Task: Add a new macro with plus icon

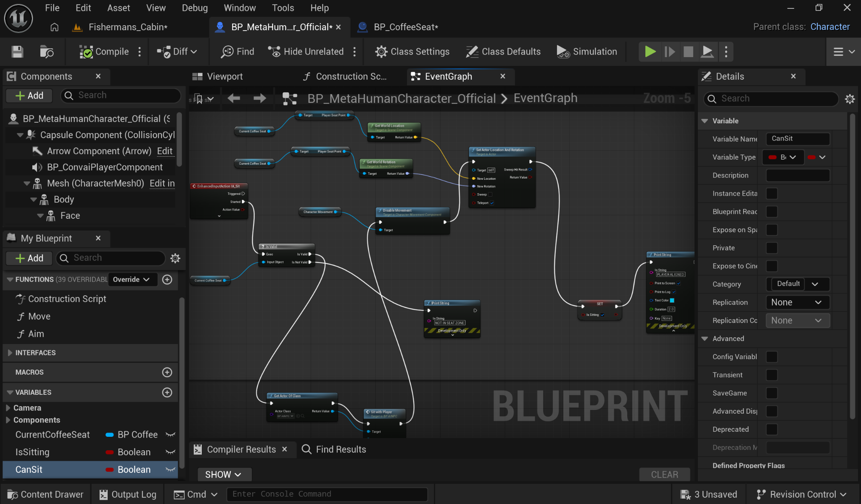Action: 167,372
